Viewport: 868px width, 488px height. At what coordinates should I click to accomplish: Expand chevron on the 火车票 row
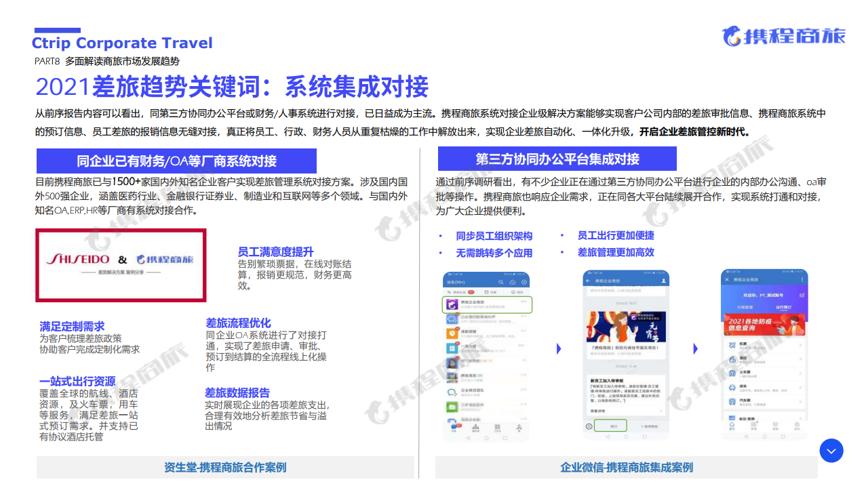(x=800, y=373)
